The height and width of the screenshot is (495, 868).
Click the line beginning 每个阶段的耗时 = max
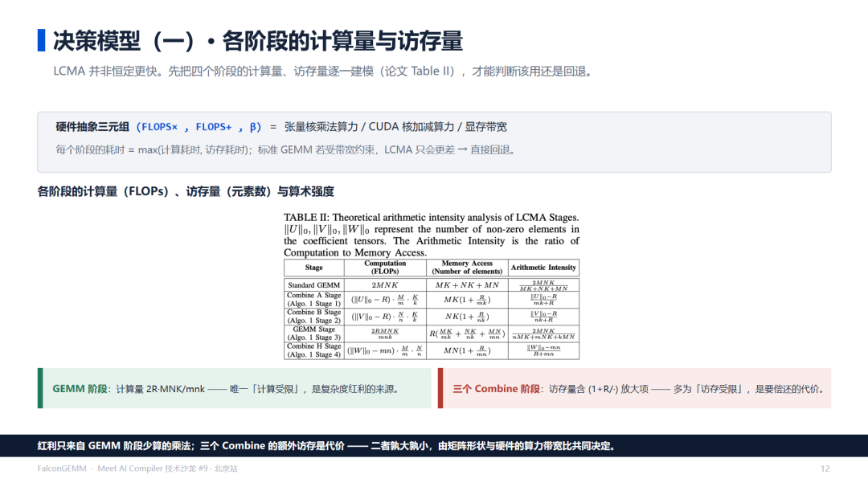click(x=286, y=149)
